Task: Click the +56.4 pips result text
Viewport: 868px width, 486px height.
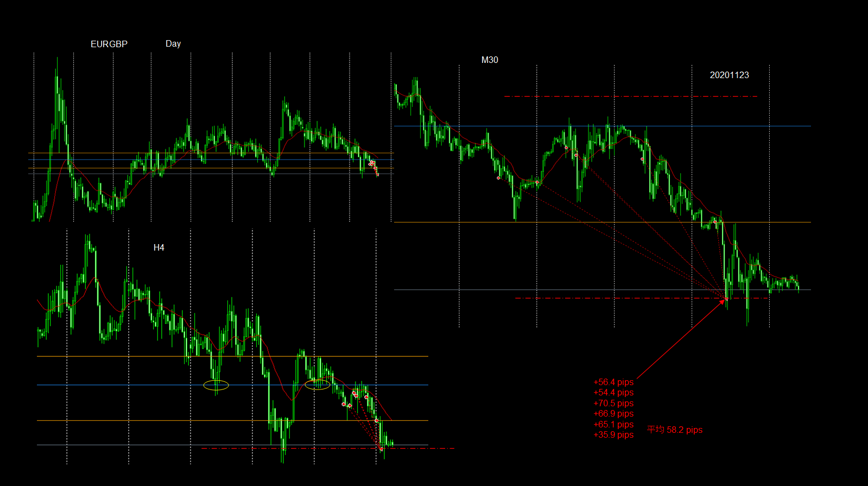Action: tap(613, 382)
